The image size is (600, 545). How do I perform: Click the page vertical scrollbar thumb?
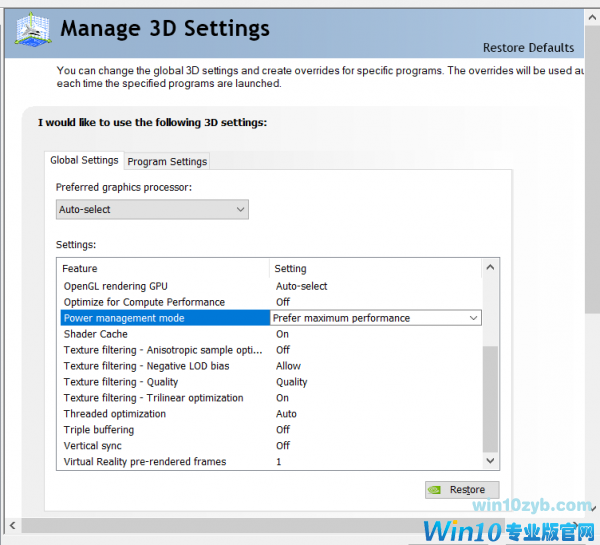tap(592, 170)
